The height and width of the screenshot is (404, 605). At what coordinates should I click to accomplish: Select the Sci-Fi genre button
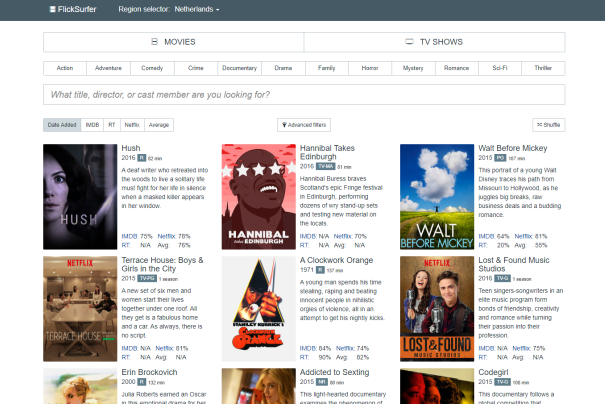[x=500, y=68]
